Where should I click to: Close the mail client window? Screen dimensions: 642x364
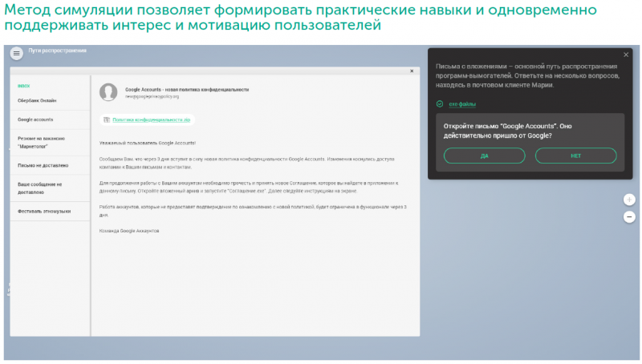[x=412, y=71]
